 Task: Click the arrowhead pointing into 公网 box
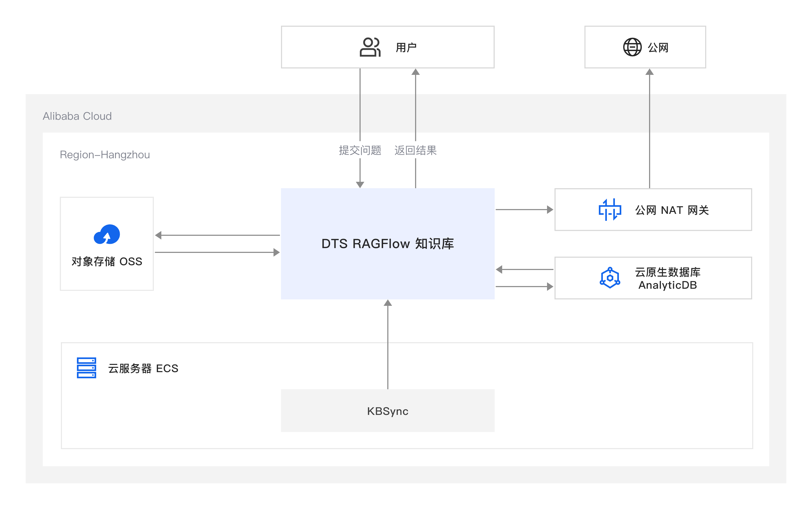click(x=650, y=72)
